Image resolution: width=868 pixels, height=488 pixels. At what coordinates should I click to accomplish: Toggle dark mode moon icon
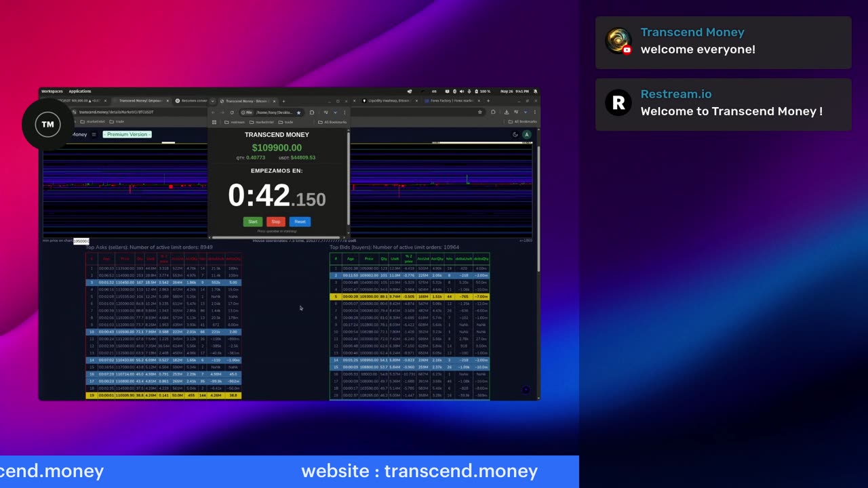(515, 134)
